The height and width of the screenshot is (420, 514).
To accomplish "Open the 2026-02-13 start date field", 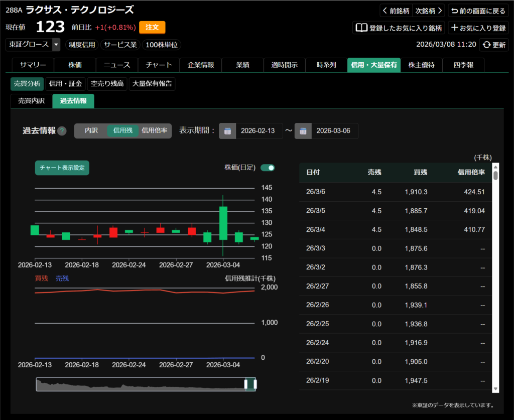I will pos(258,131).
